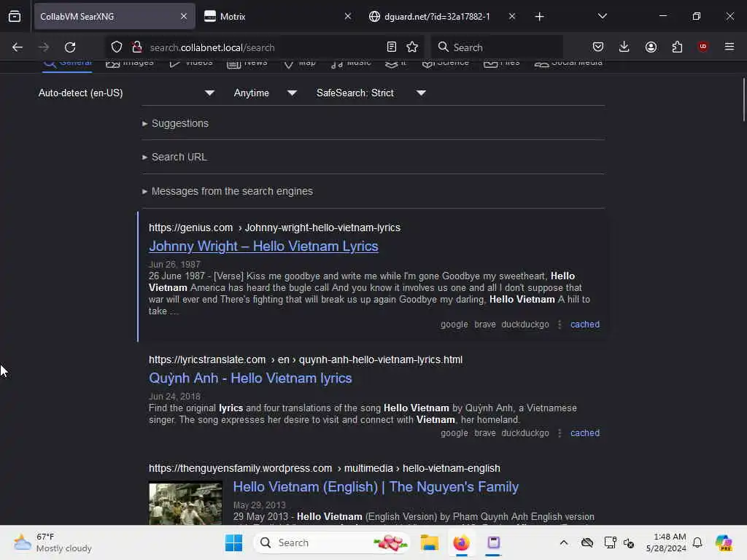Close the CollabVM SearXNG tab
Screen dimensions: 747x560
[184, 16]
